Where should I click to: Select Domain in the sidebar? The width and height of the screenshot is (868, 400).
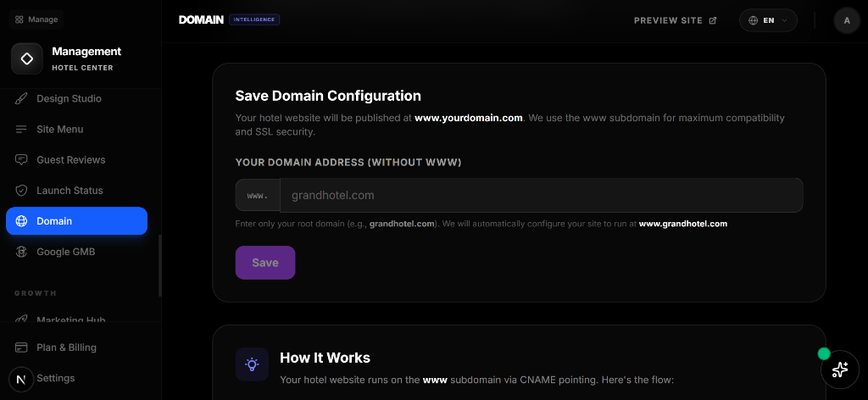[76, 221]
